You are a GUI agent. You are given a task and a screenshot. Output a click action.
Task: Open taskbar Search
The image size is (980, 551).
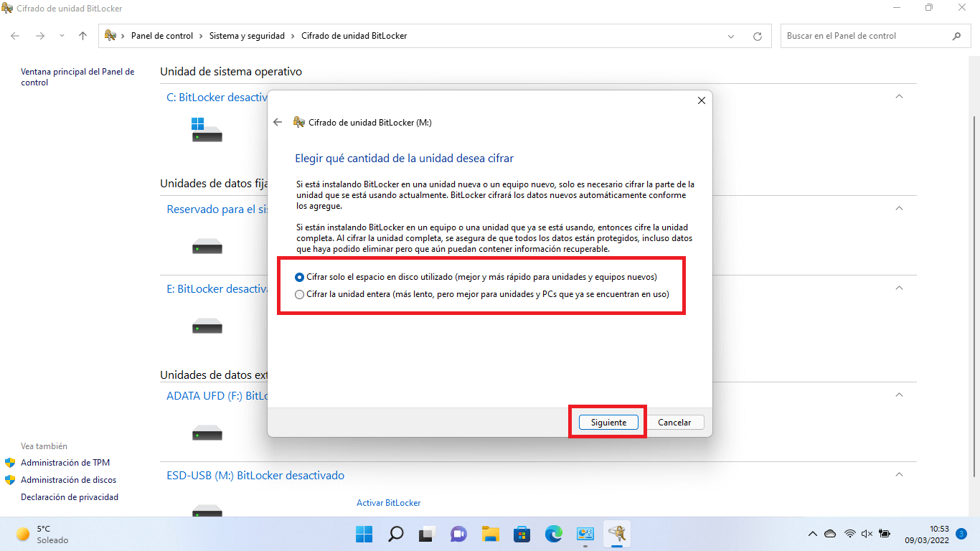[395, 534]
